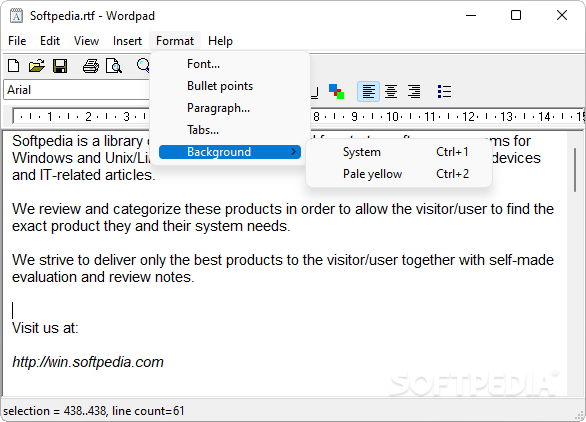
Task: Open Tabs... dialog
Action: coord(230,130)
